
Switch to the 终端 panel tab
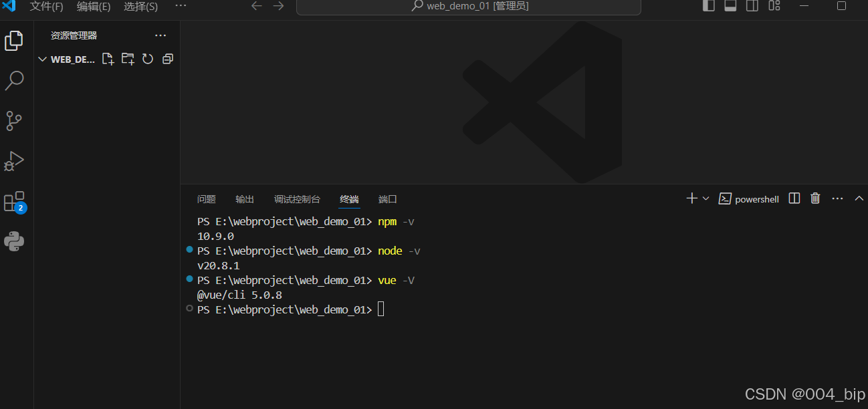coord(349,199)
